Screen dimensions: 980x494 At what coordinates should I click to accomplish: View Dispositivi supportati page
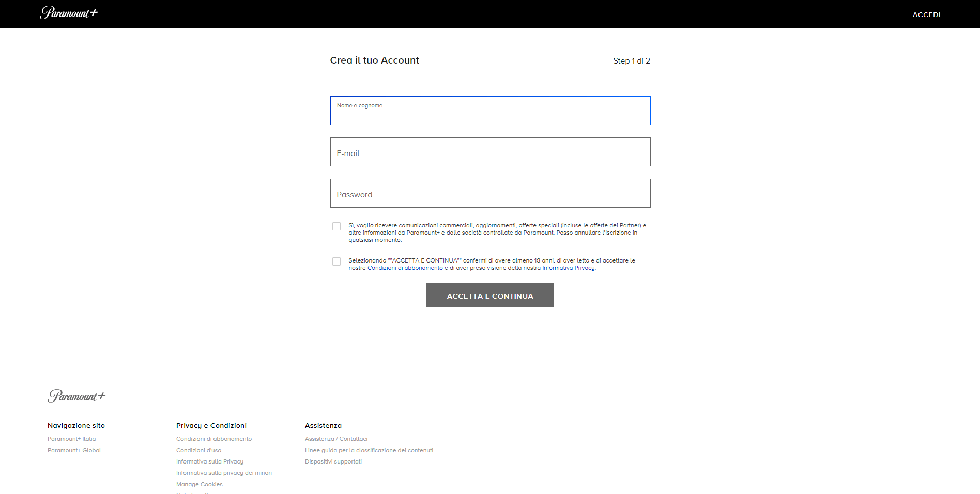(333, 461)
